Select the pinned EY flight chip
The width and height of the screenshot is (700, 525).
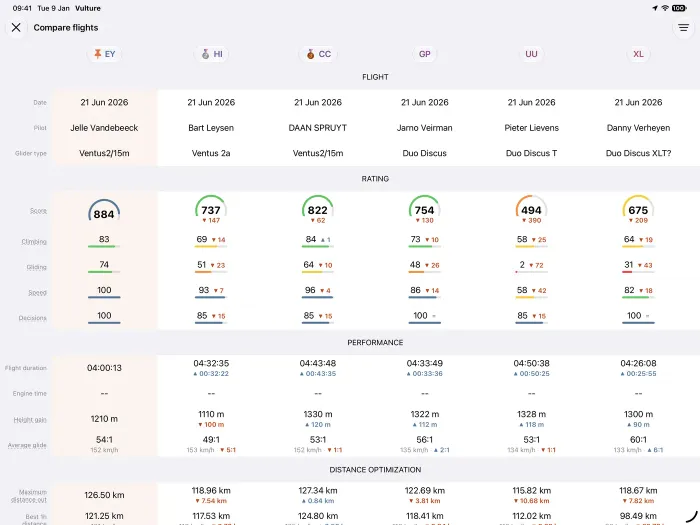click(x=104, y=54)
